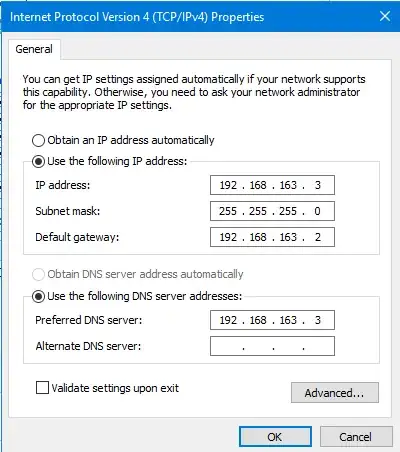The height and width of the screenshot is (452, 400).
Task: Click the dialog title bar text
Action: [137, 17]
